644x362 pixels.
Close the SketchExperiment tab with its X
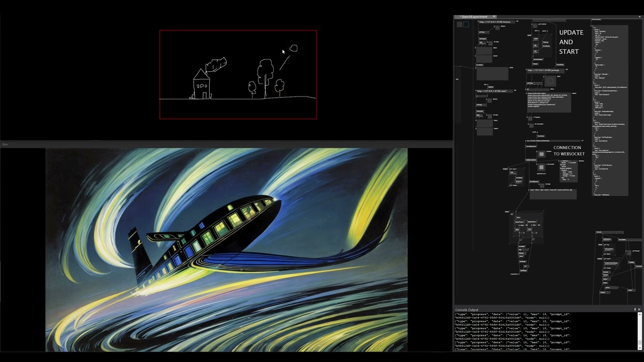(x=494, y=17)
